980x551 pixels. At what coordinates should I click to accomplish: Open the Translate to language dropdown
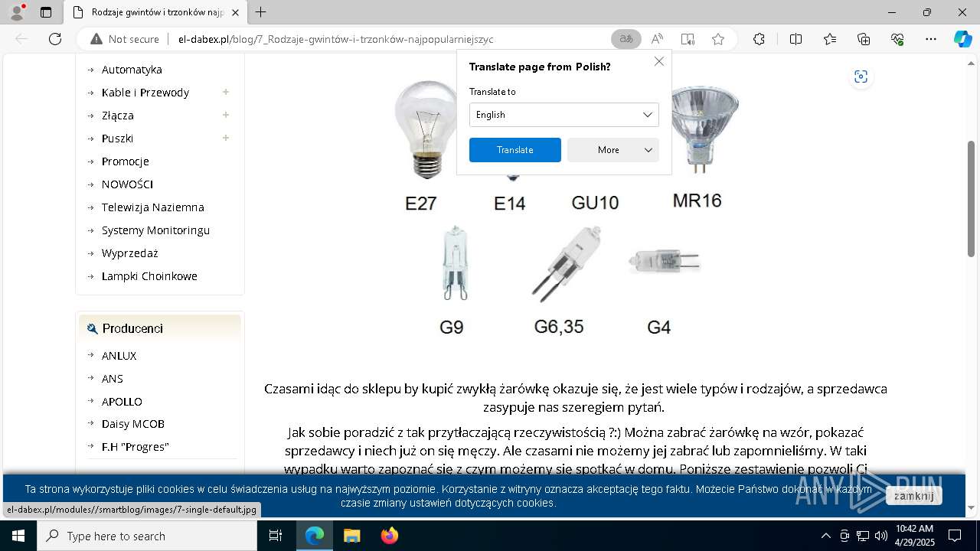(563, 115)
